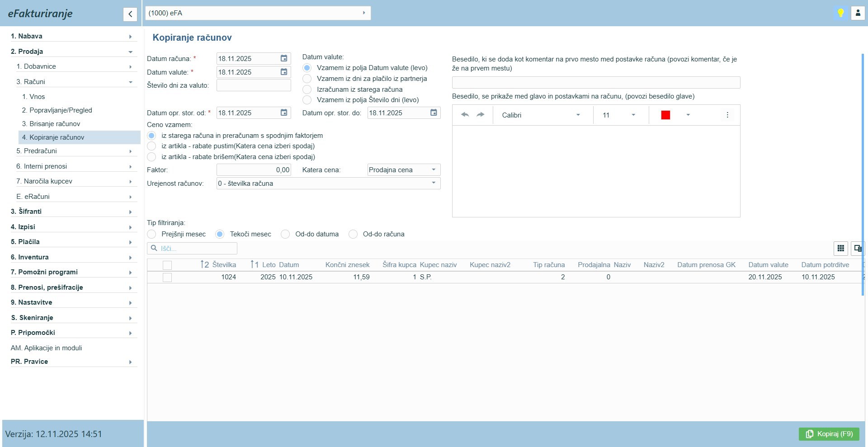Image resolution: width=868 pixels, height=447 pixels.
Task: Select 'Izračunam iz starega računa' option
Action: [x=307, y=89]
